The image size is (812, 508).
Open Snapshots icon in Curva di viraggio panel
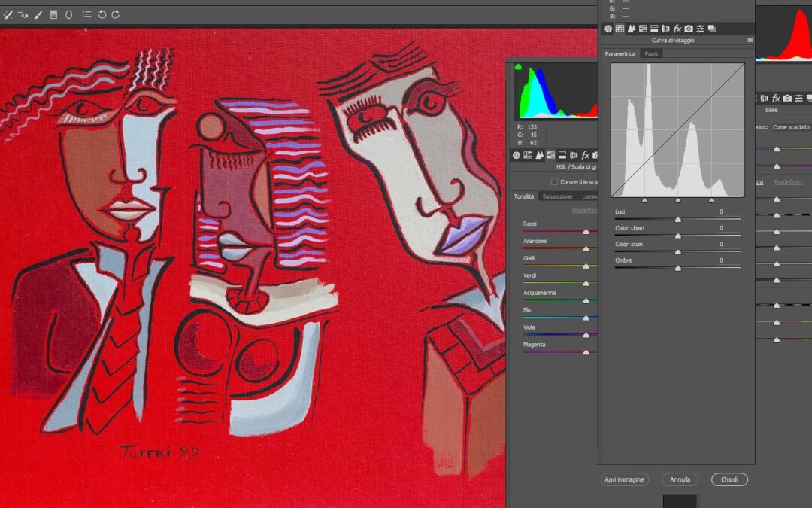pyautogui.click(x=712, y=29)
